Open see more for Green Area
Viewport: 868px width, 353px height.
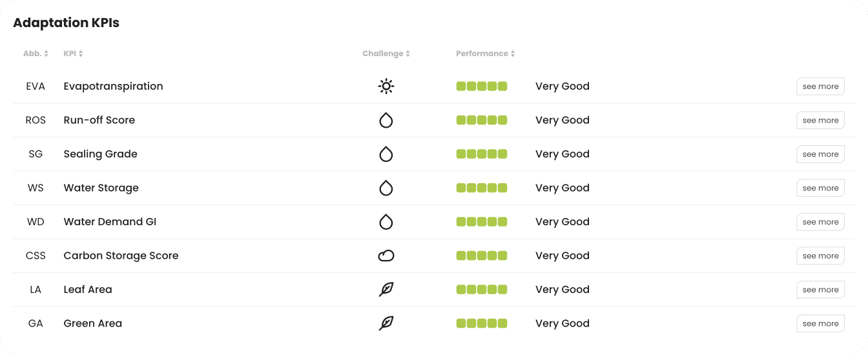(820, 323)
